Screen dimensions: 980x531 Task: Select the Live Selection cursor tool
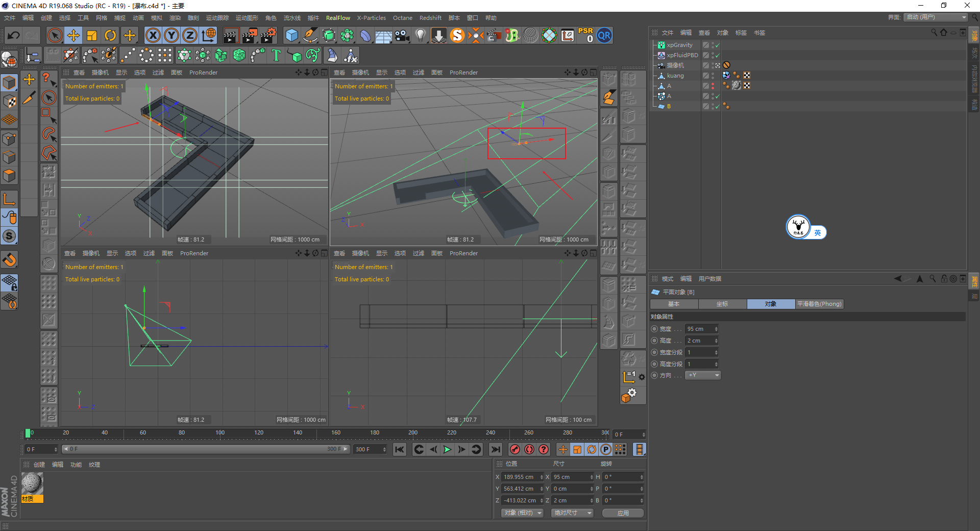coord(55,35)
